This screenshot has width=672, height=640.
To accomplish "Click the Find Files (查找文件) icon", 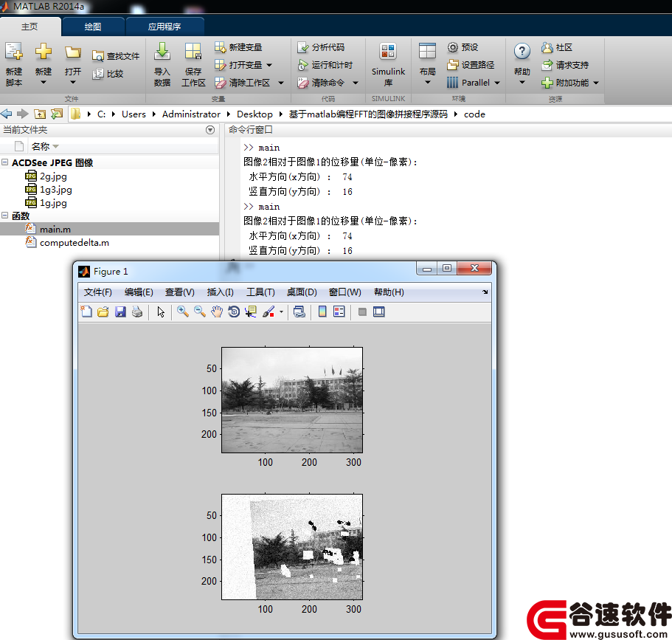I will click(97, 56).
